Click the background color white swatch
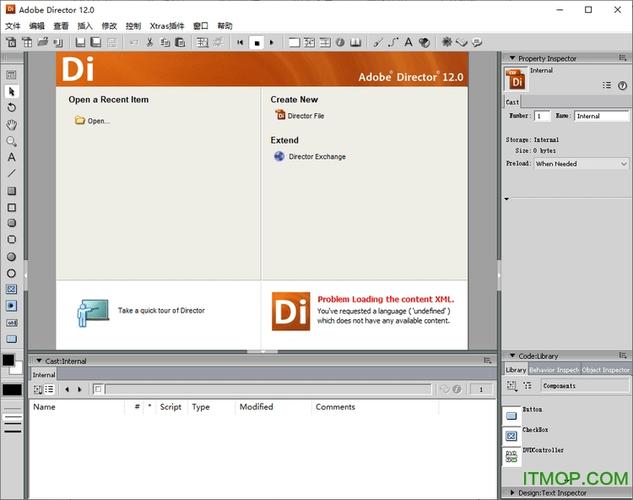Viewport: 633px width, 500px height. 17,368
